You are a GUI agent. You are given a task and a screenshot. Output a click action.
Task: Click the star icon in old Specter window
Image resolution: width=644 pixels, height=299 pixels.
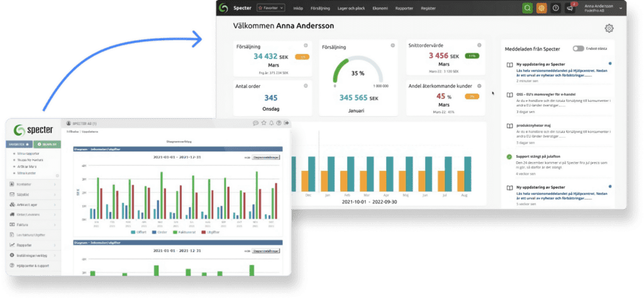264,122
